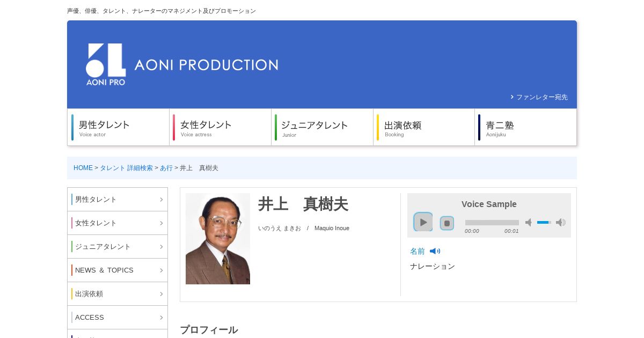Viewport: 644px width, 338px height.
Task: Click the chevron on ACCESS row
Action: [161, 318]
